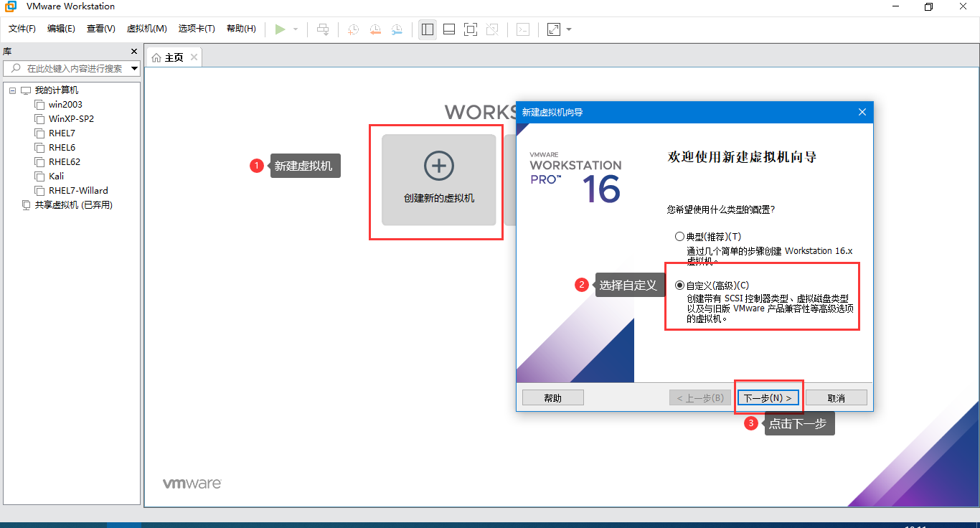The width and height of the screenshot is (980, 528).
Task: Click the take snapshot toolbar icon
Action: pos(354,29)
